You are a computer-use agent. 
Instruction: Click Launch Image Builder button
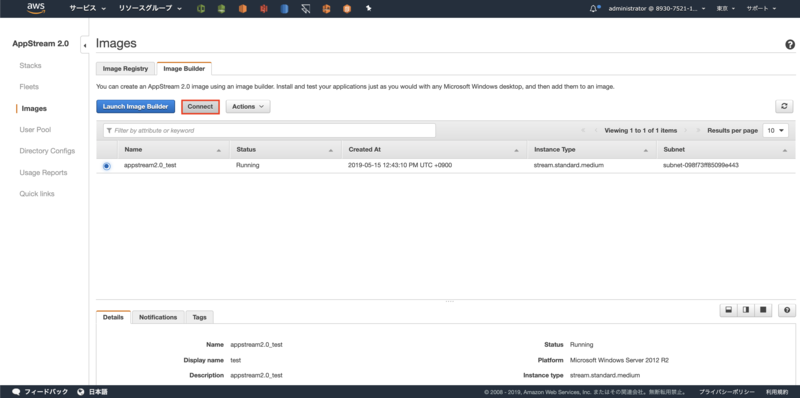136,107
